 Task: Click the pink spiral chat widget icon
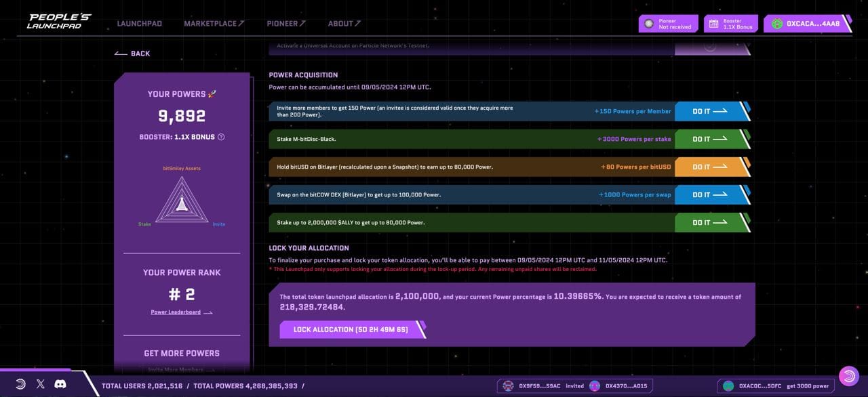click(x=849, y=376)
